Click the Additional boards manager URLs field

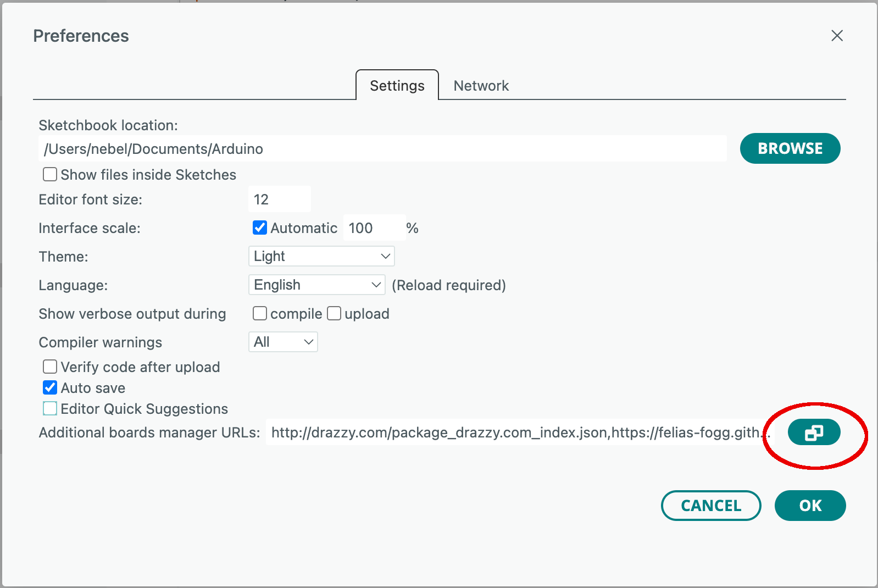tap(519, 432)
